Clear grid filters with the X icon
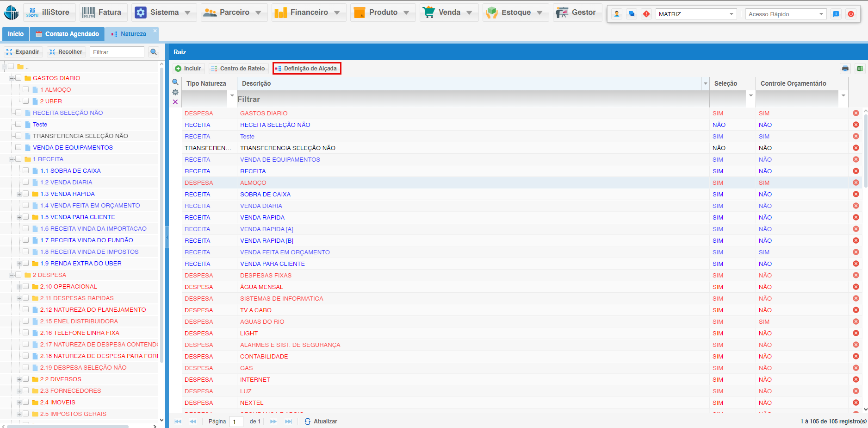 click(x=175, y=102)
